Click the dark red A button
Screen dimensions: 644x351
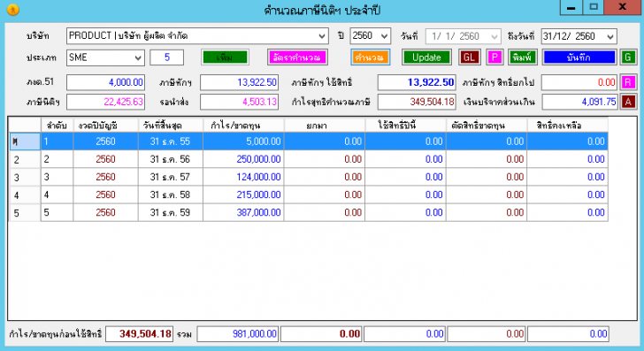[x=628, y=102]
